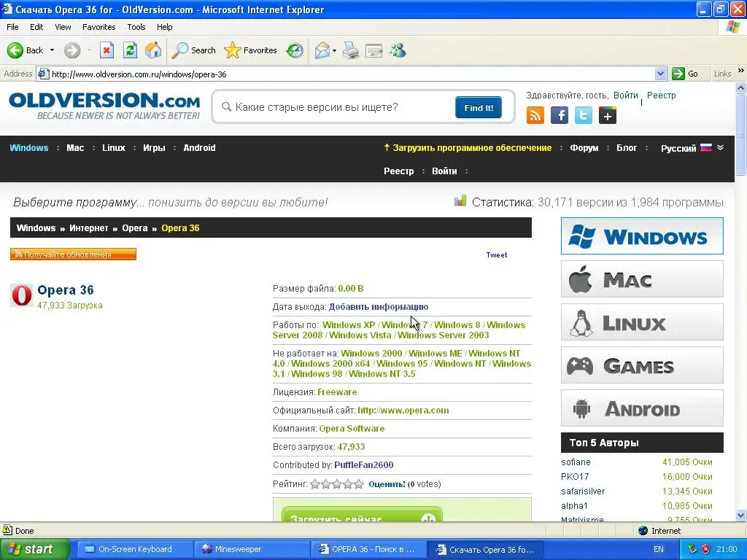Select the Mac nav tab
Viewport: 747px width, 560px height.
coord(75,147)
